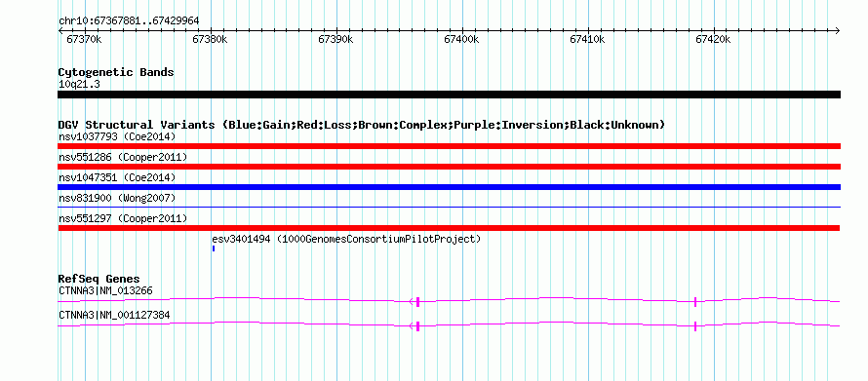Select the 67410k ruler tick label
Viewport: 868px width, 381px height.
pos(587,39)
